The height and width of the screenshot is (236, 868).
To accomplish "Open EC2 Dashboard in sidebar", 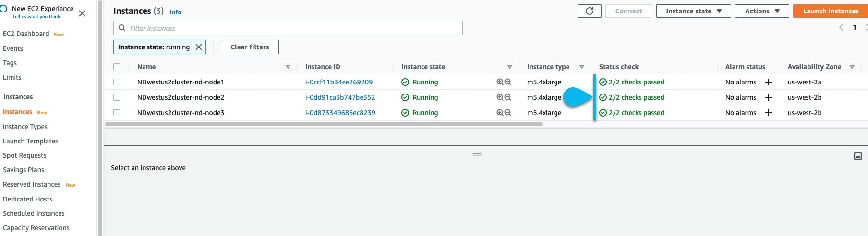I will (26, 34).
